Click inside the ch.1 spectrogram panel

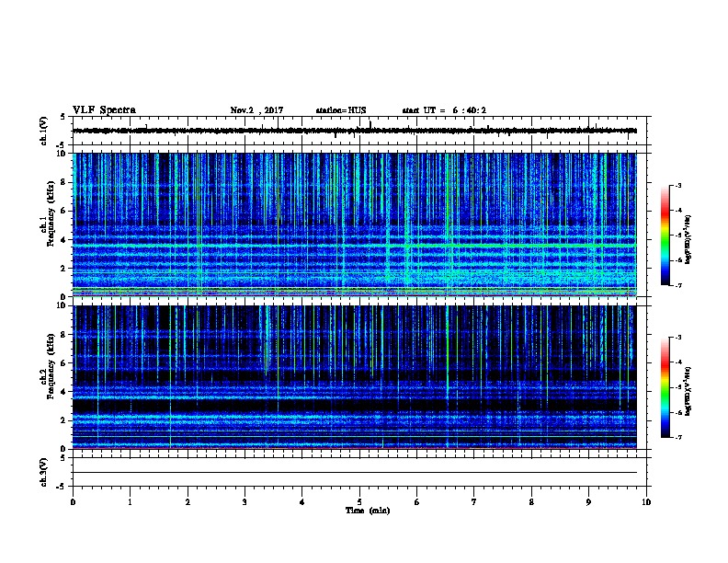(355, 224)
